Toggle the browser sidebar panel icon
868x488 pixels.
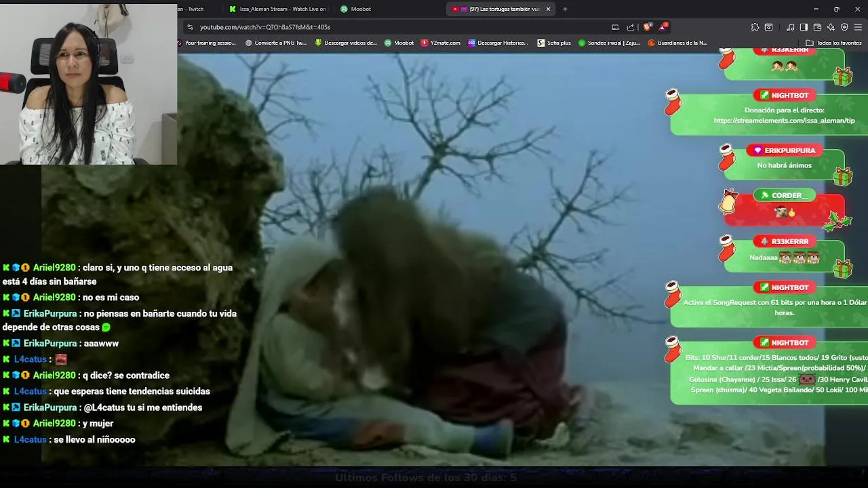click(804, 27)
